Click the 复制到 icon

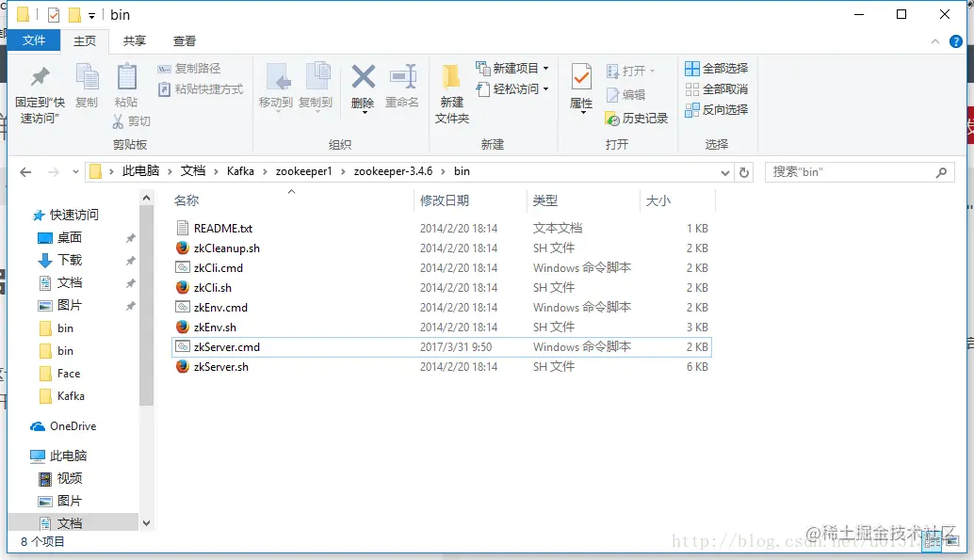(317, 77)
